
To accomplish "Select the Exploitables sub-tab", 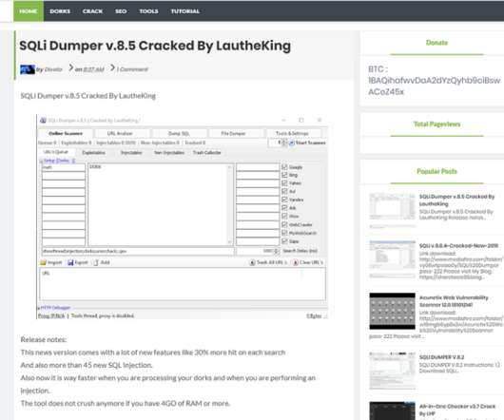I will (93, 153).
